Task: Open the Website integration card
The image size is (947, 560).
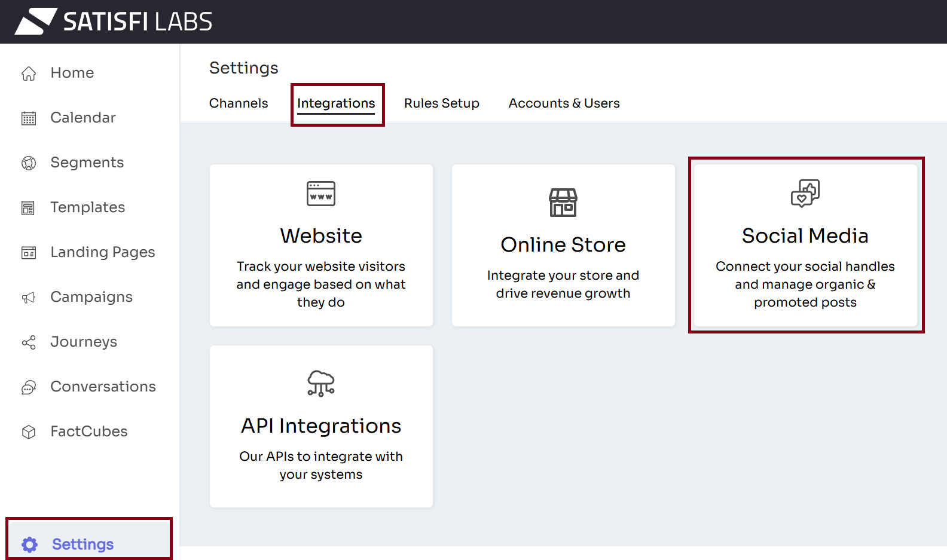Action: point(321,246)
